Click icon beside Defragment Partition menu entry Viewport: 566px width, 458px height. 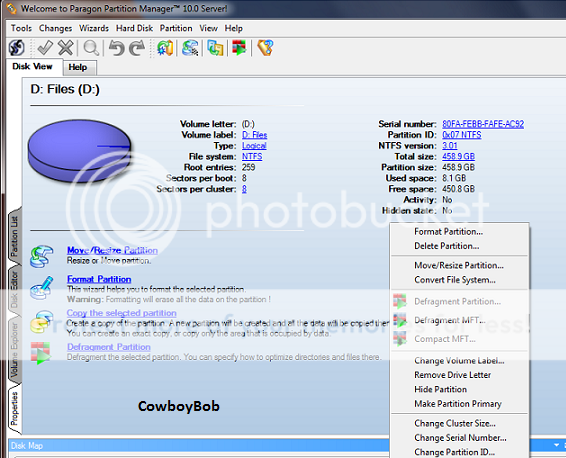click(400, 301)
